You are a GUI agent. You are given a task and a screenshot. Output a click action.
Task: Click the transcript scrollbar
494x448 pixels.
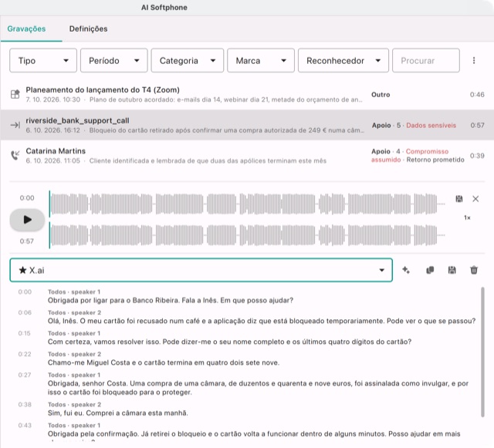[x=482, y=352]
